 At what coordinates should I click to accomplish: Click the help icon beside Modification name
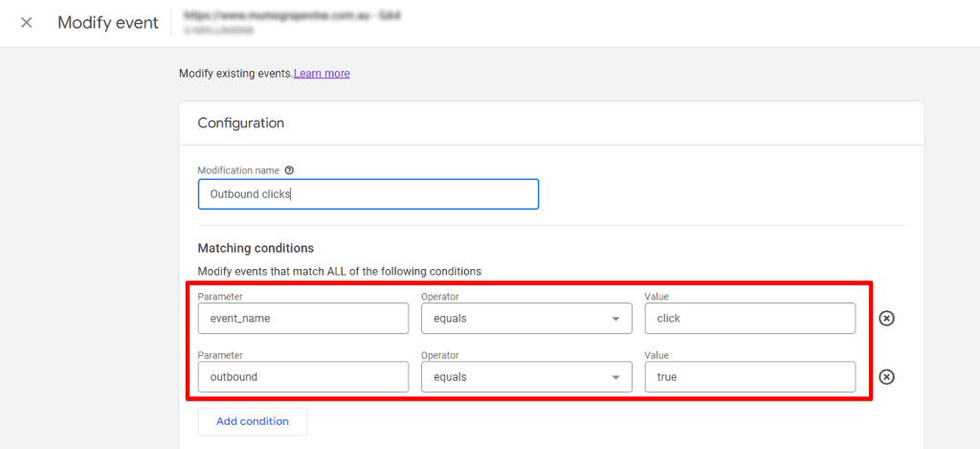point(289,170)
